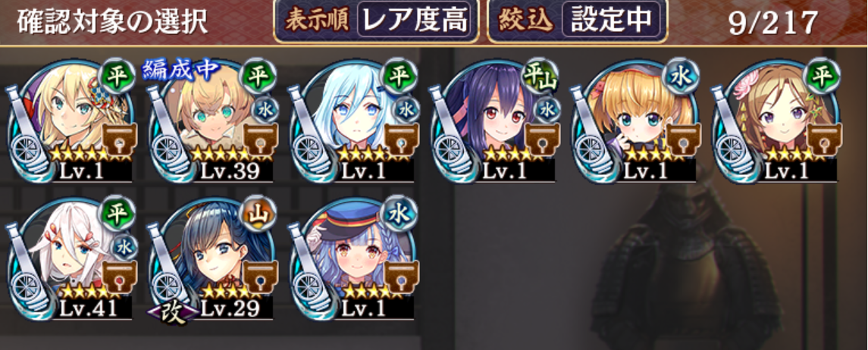Select the dark-haired Lv.29 character with 改 badge

click(x=212, y=258)
